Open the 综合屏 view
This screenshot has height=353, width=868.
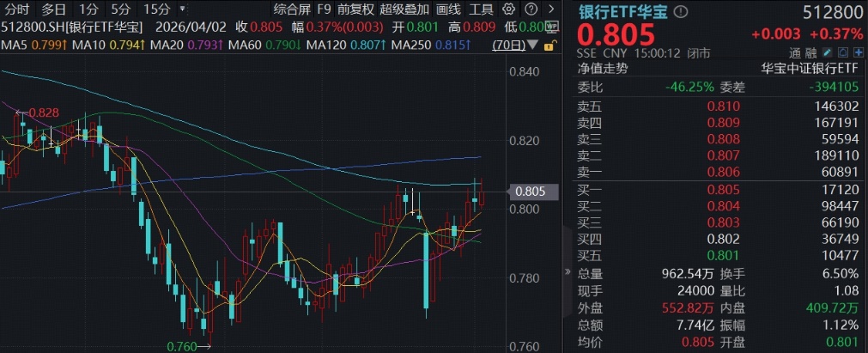(x=292, y=10)
